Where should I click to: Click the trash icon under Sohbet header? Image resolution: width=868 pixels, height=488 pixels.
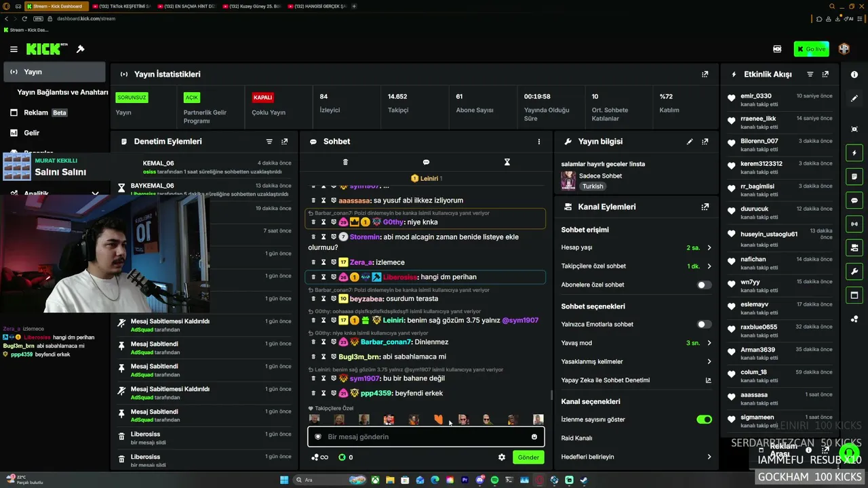(x=345, y=162)
